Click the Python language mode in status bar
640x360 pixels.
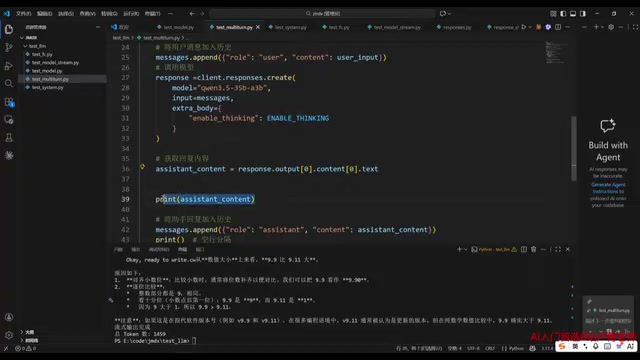[516, 348]
